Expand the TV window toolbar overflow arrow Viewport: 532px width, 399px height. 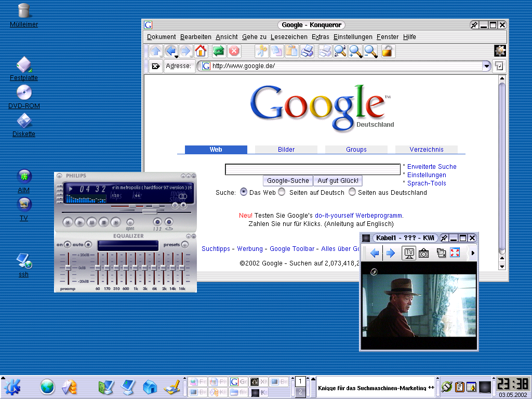[473, 253]
